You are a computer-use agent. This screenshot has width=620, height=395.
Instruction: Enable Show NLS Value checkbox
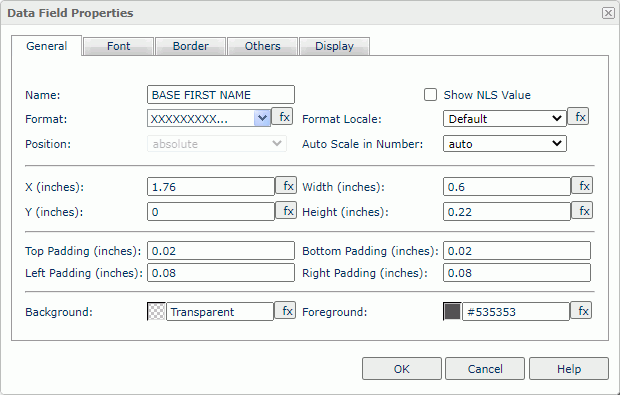coord(430,95)
